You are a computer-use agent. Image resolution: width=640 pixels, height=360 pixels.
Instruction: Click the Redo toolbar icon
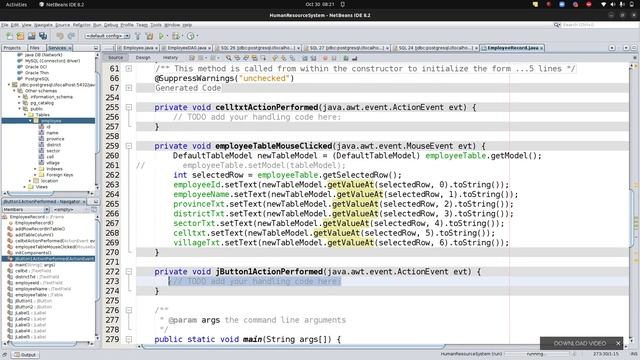tap(71, 36)
